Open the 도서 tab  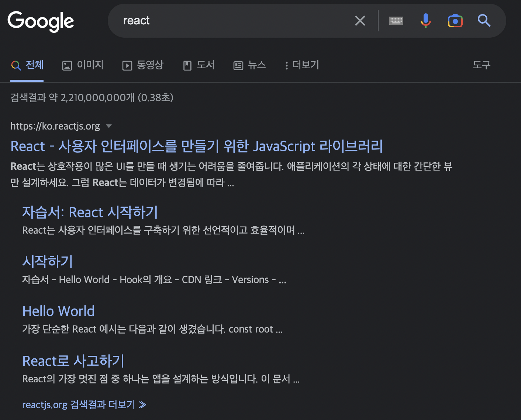[199, 65]
